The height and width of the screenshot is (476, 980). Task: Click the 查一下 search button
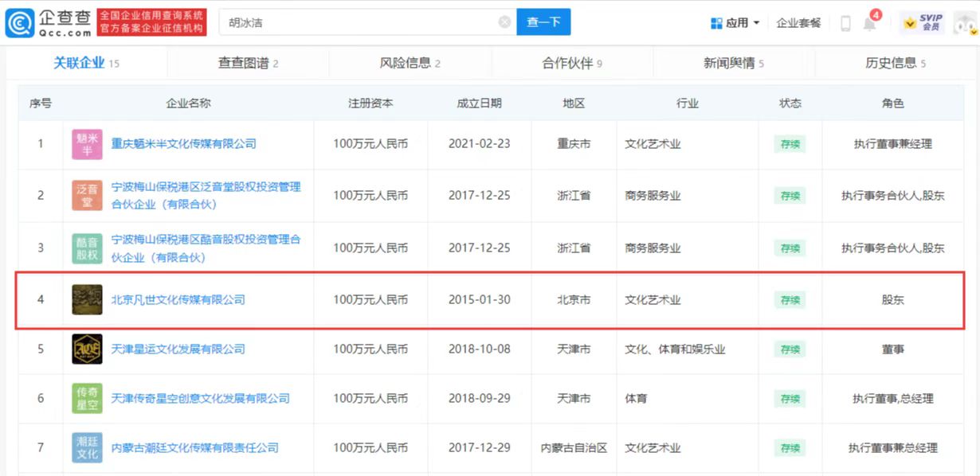pos(543,22)
